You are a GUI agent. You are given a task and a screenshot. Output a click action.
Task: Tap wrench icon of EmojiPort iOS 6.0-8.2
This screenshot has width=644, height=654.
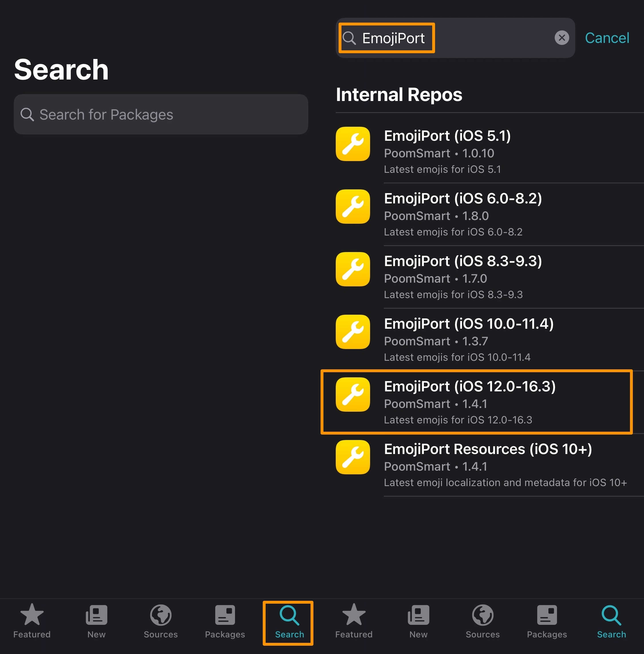point(353,206)
